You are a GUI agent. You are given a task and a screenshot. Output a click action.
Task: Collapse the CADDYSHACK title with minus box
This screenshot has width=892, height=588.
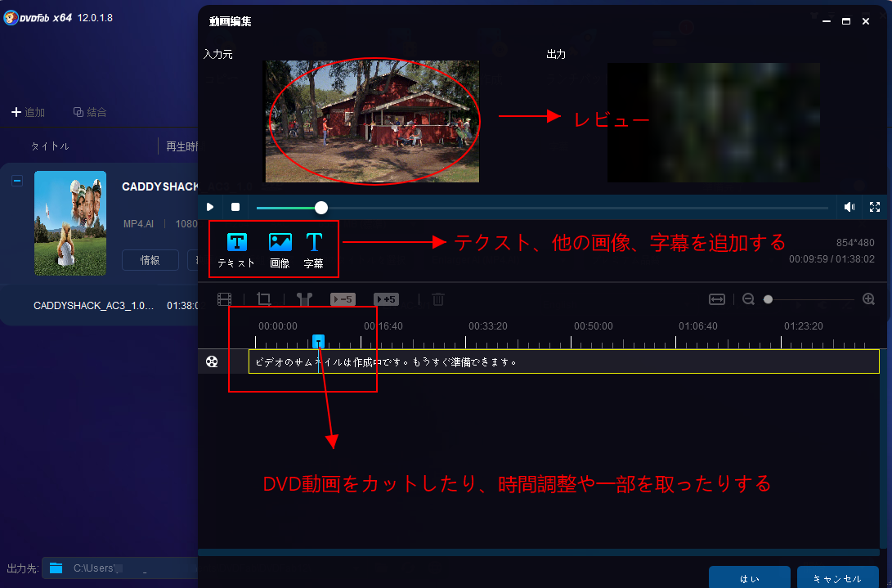point(17,182)
